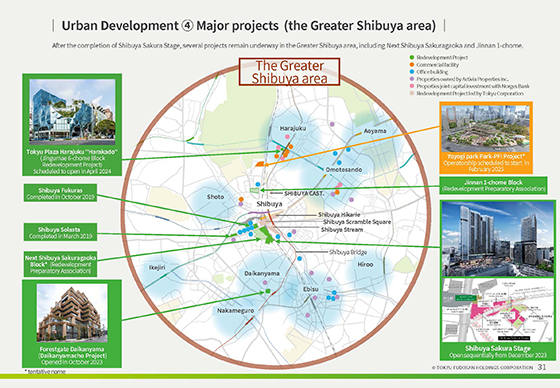This screenshot has height=388, width=560.
Task: Click the Harajuku map label
Action: pyautogui.click(x=293, y=128)
